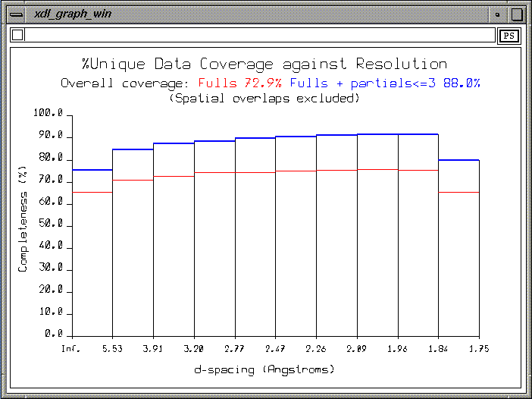Click the PS PostScript output button
This screenshot has height=399, width=532.
pyautogui.click(x=507, y=35)
